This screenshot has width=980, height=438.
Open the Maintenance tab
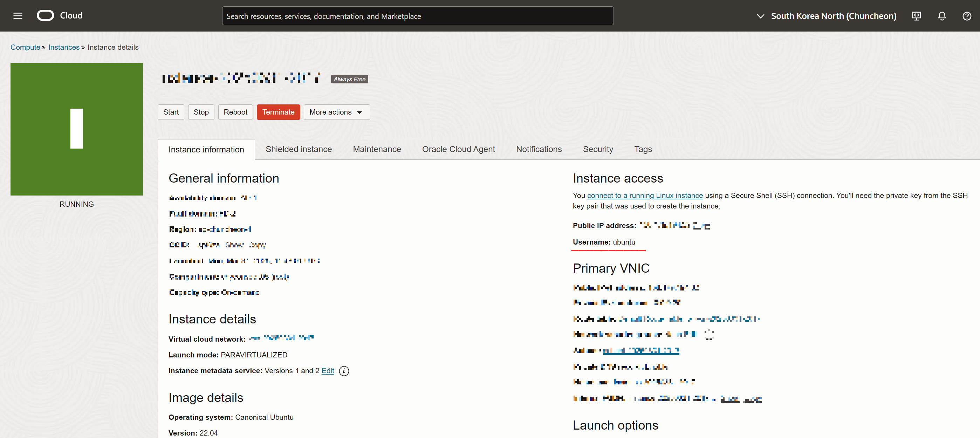click(x=377, y=149)
